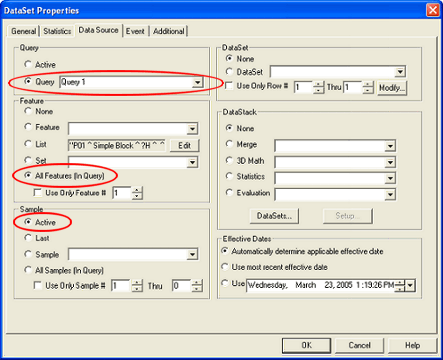Open the Feature combo box dropdown arrow
This screenshot has height=360, width=443.
point(192,129)
